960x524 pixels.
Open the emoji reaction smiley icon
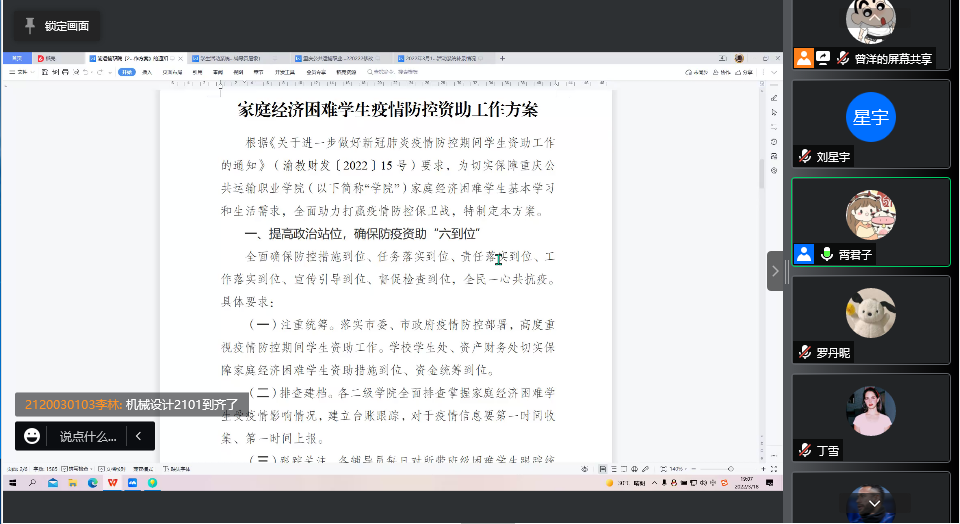pos(33,436)
